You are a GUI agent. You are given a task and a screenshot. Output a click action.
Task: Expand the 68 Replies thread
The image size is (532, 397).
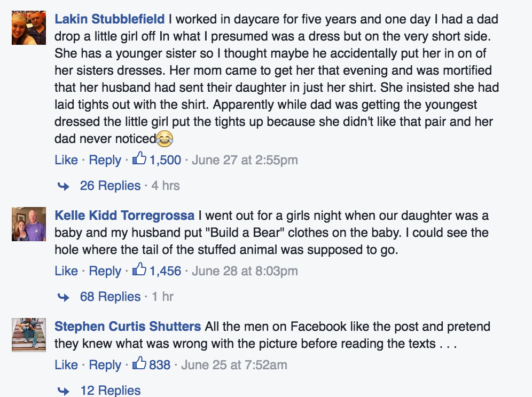point(110,297)
